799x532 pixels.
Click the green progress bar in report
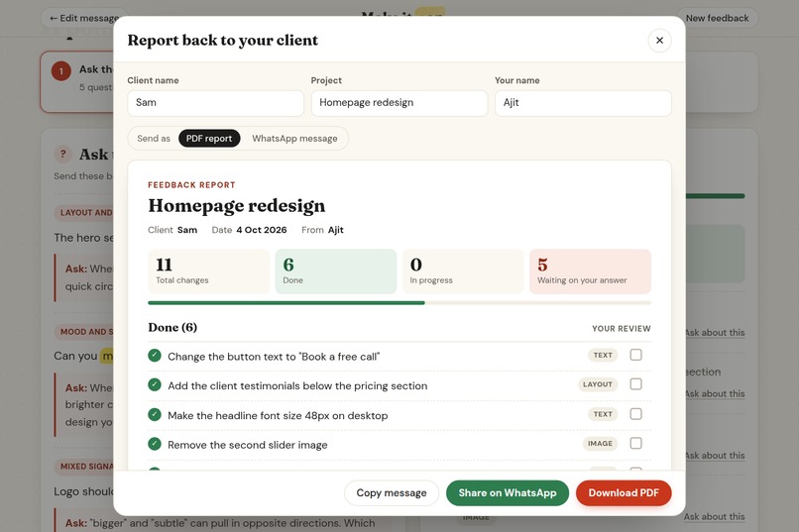coord(286,303)
